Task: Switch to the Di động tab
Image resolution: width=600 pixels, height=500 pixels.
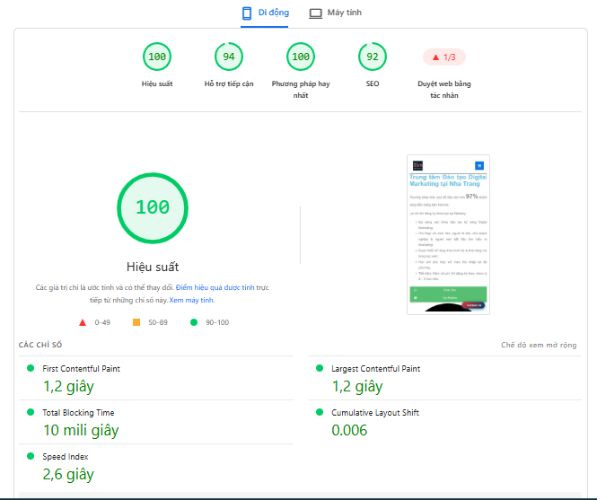Action: point(265,13)
